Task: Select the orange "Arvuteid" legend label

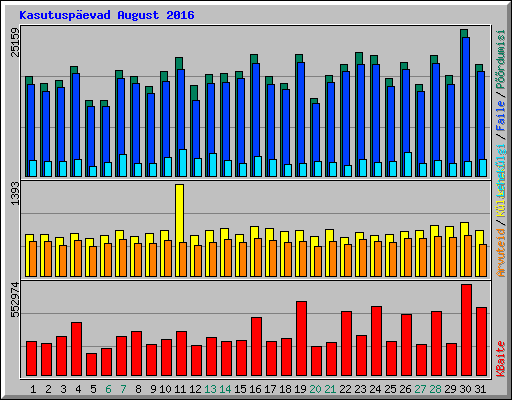Action: point(501,253)
